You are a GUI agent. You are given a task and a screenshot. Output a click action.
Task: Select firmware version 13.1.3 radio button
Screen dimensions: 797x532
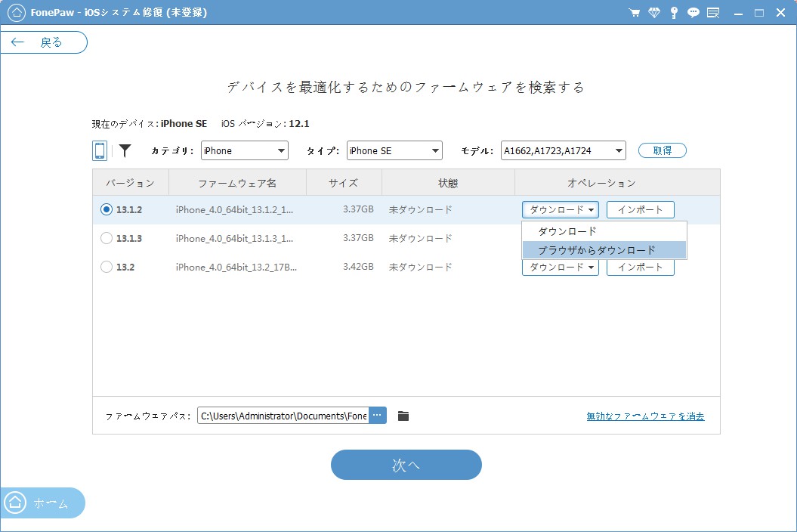[107, 238]
